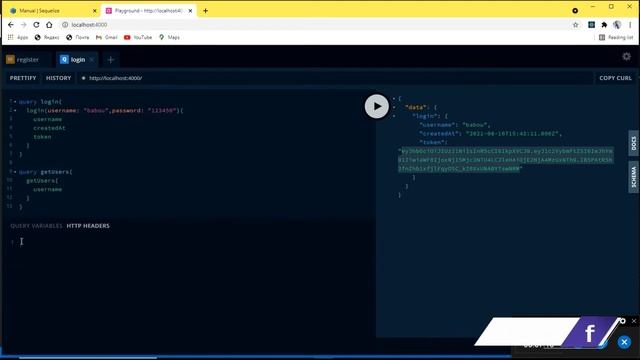Reload the current page
This screenshot has width=640, height=360.
[x=36, y=25]
